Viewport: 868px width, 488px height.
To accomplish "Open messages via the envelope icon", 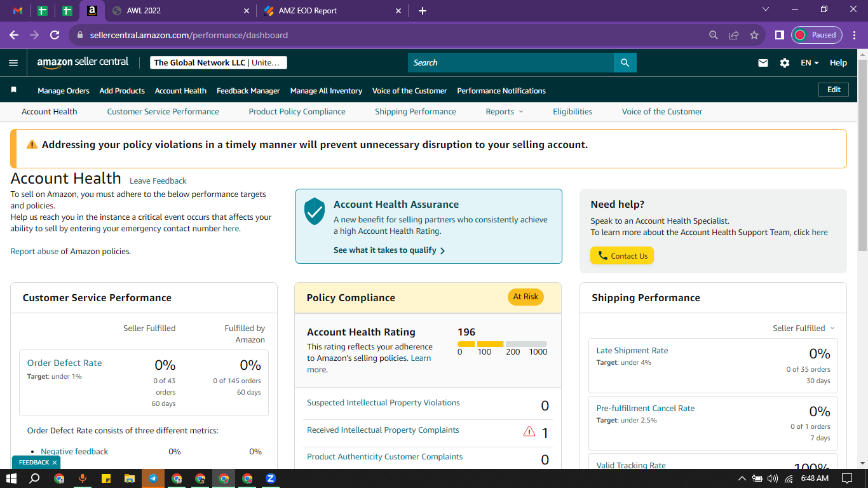I will [x=763, y=63].
